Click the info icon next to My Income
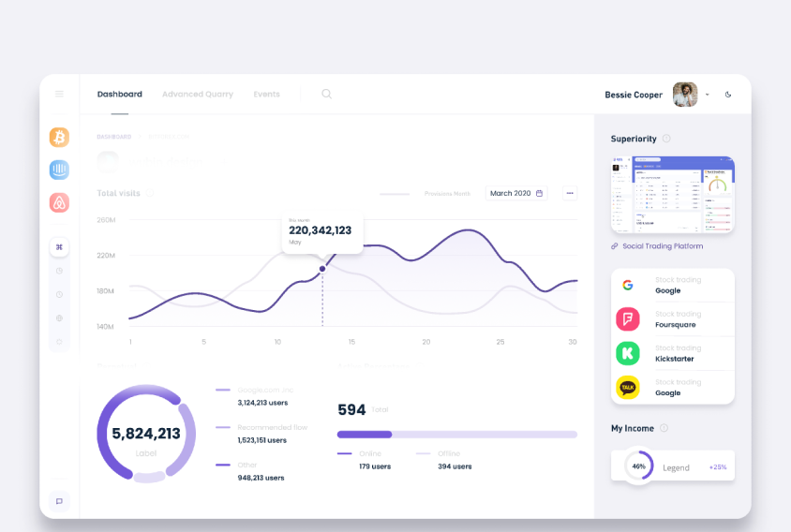 pos(664,428)
